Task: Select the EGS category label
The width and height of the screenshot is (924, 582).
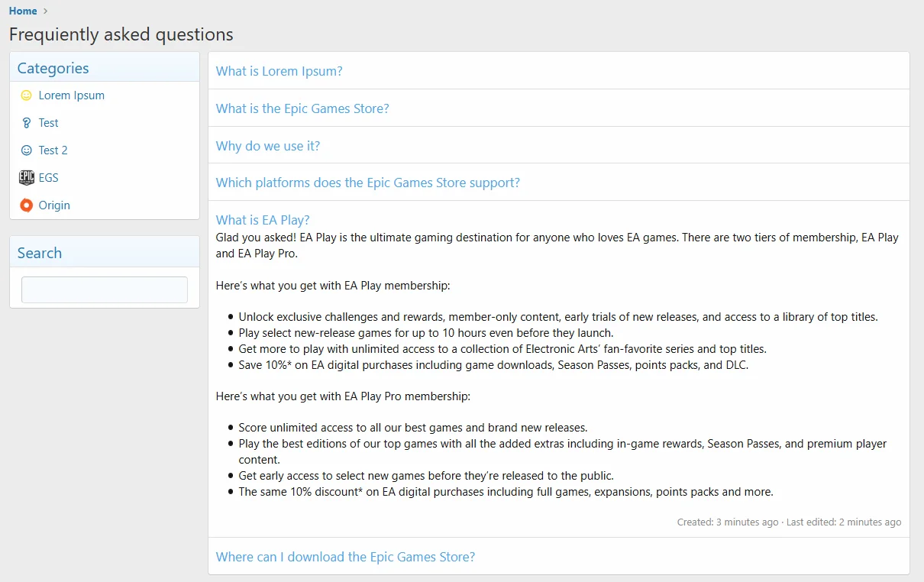Action: point(49,178)
